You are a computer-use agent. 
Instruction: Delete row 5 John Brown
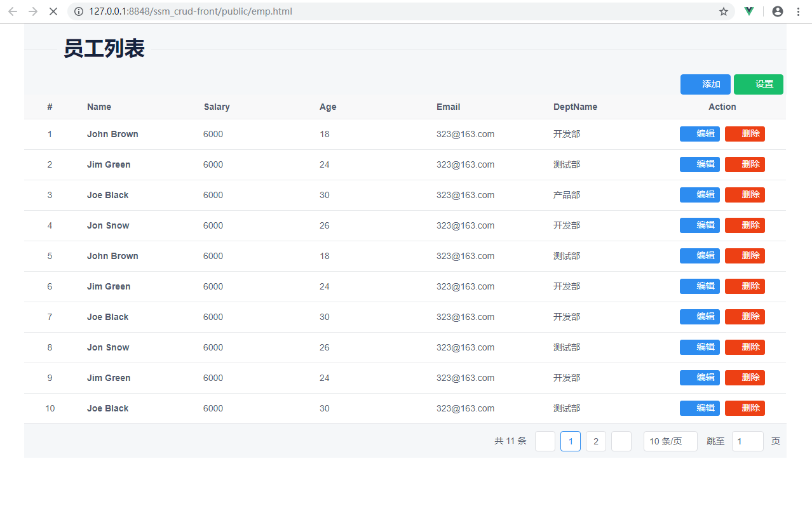745,256
